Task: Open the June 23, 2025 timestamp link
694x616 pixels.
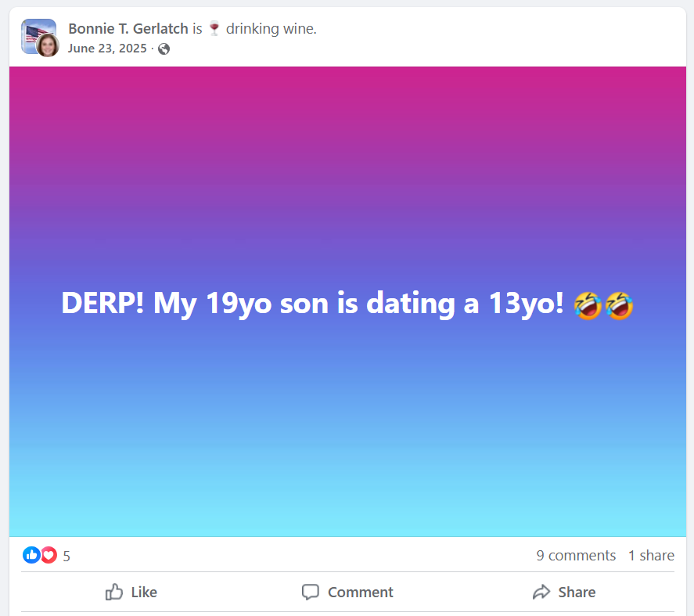Action: pos(107,49)
